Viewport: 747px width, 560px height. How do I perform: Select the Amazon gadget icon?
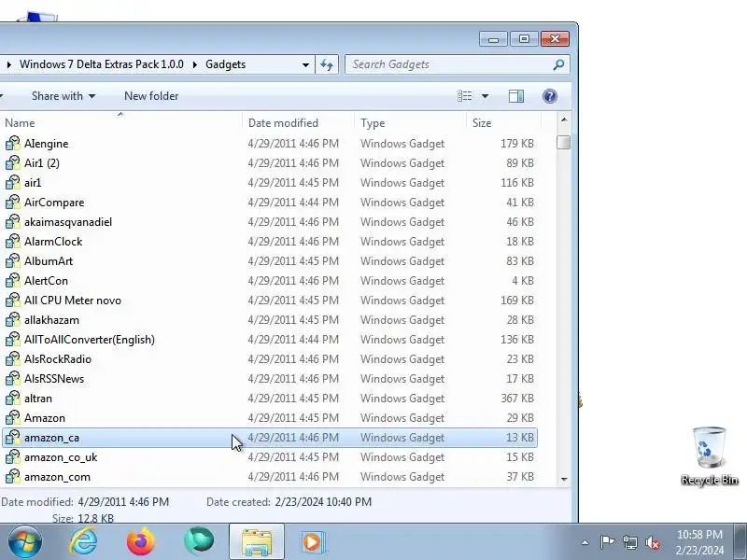point(13,417)
